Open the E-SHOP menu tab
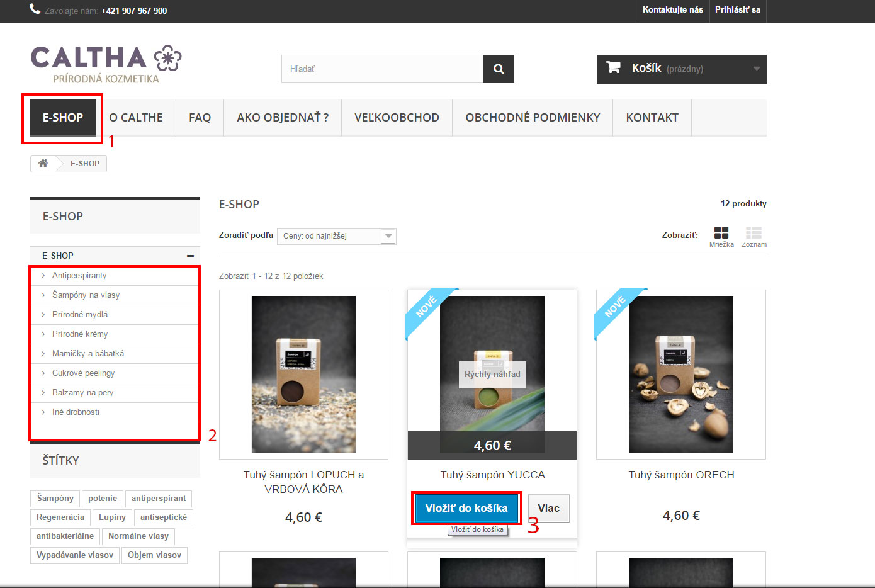 tap(63, 118)
